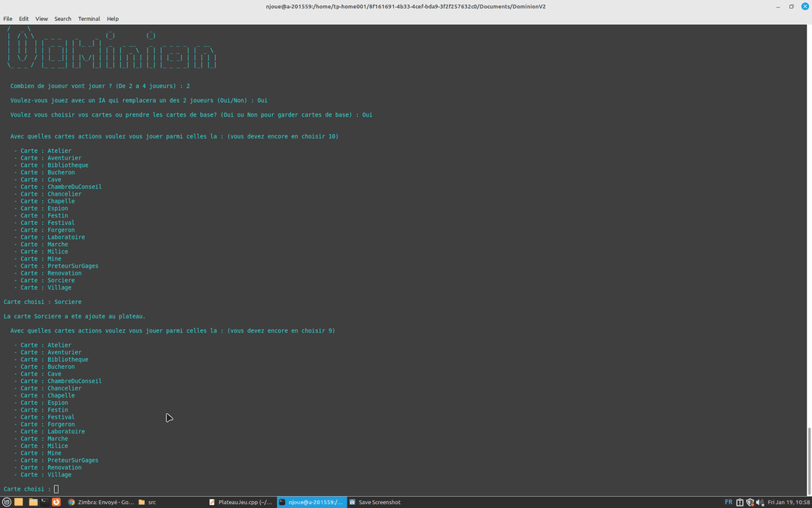Open the Terminal menu
This screenshot has width=812, height=508.
89,19
